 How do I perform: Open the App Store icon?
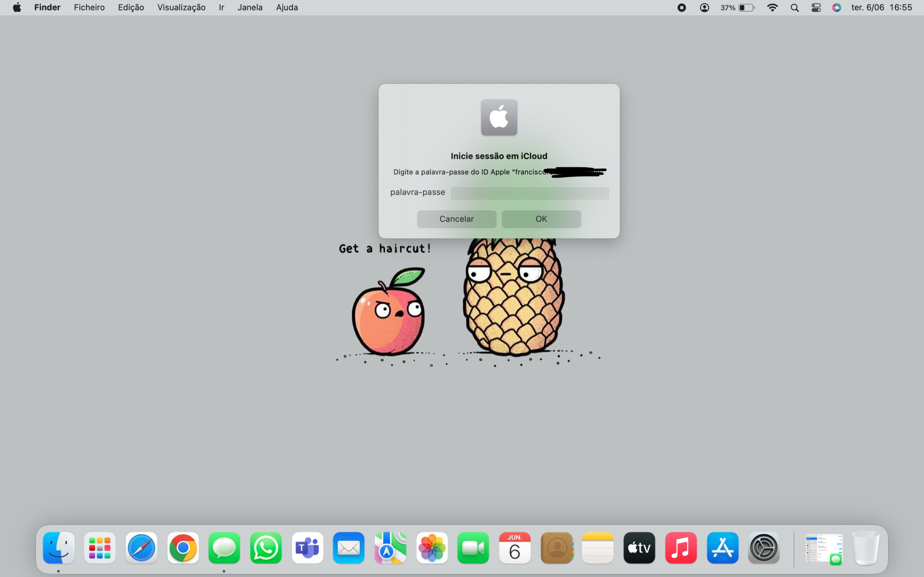tap(722, 548)
